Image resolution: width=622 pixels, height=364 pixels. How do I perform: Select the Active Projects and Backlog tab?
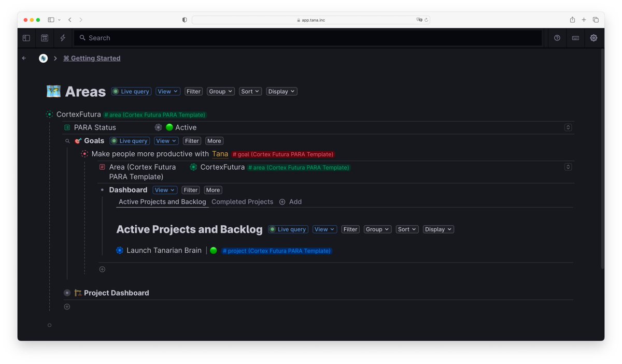pos(162,202)
